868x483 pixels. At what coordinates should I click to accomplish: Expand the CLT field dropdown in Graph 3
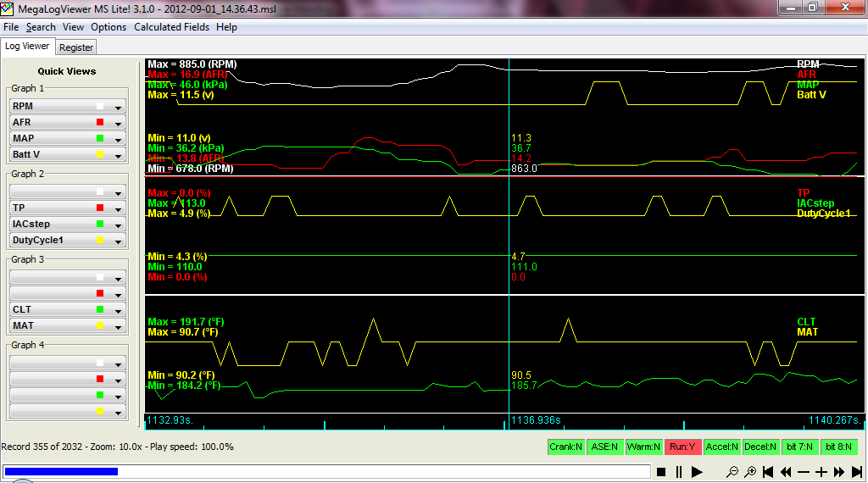point(119,310)
